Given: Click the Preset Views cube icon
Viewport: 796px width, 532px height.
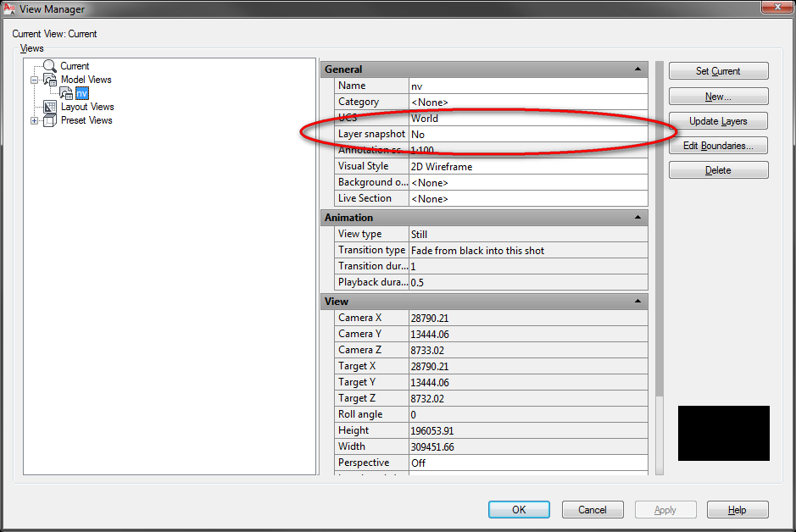Looking at the screenshot, I should 50,120.
